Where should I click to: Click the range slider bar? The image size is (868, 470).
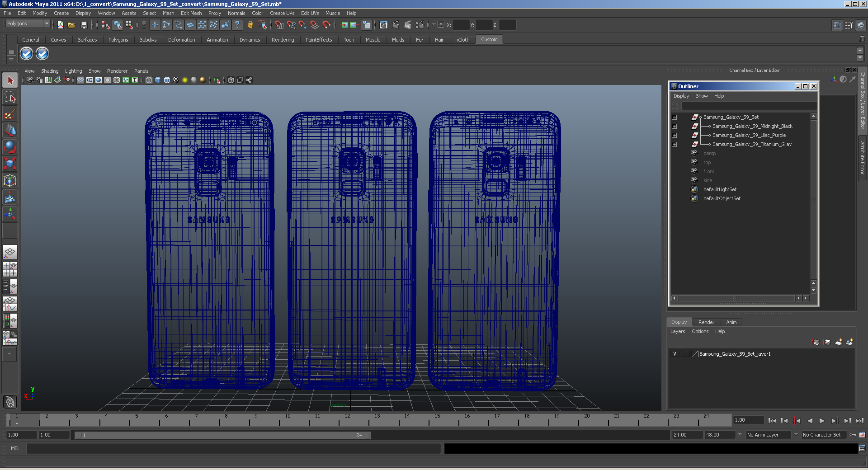[223, 435]
